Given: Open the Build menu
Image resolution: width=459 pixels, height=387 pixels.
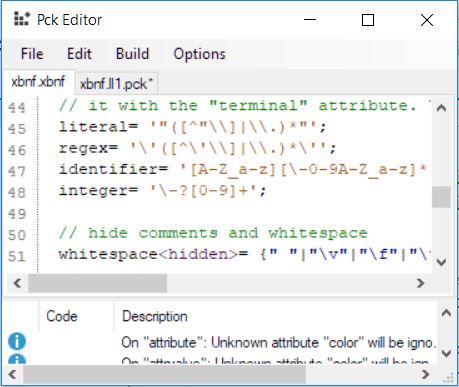Looking at the screenshot, I should tap(132, 54).
